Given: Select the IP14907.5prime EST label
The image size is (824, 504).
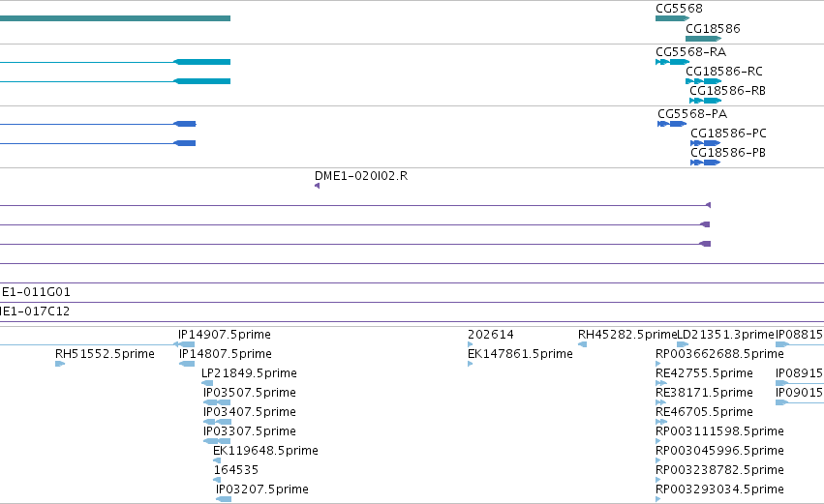Looking at the screenshot, I should tap(225, 335).
